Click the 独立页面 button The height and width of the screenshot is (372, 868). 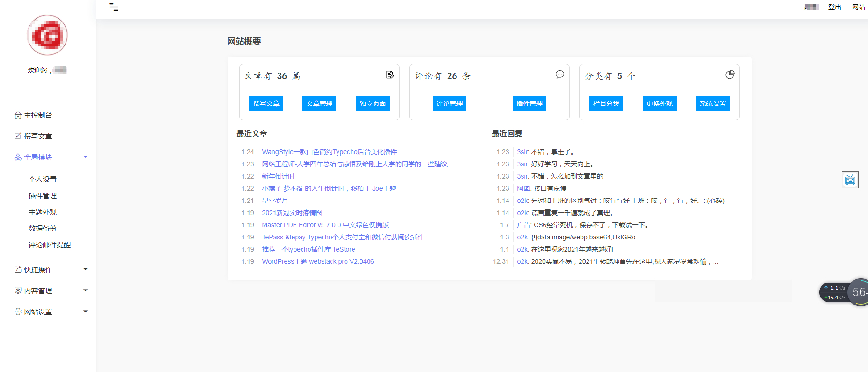(373, 104)
